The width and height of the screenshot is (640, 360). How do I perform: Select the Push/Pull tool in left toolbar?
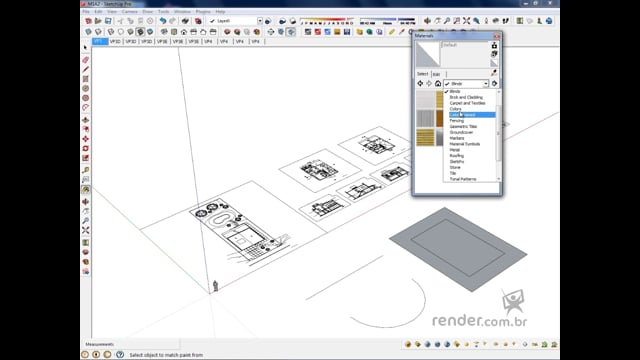pyautogui.click(x=86, y=120)
